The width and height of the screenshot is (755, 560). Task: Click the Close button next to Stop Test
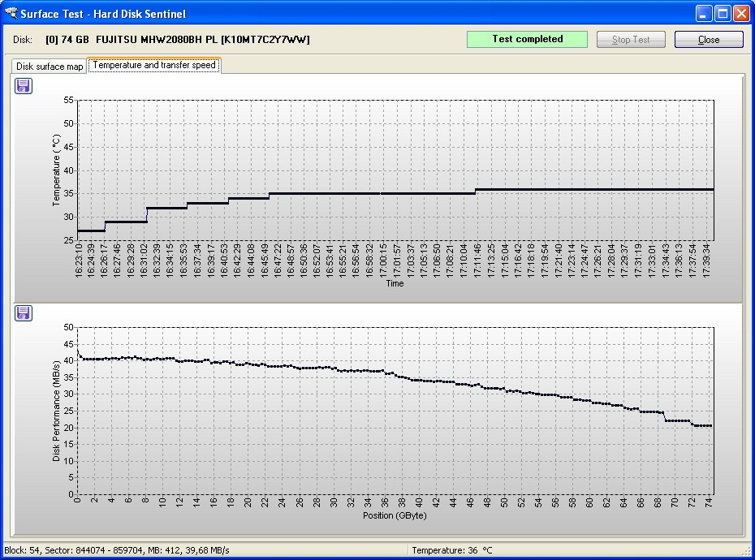point(708,40)
